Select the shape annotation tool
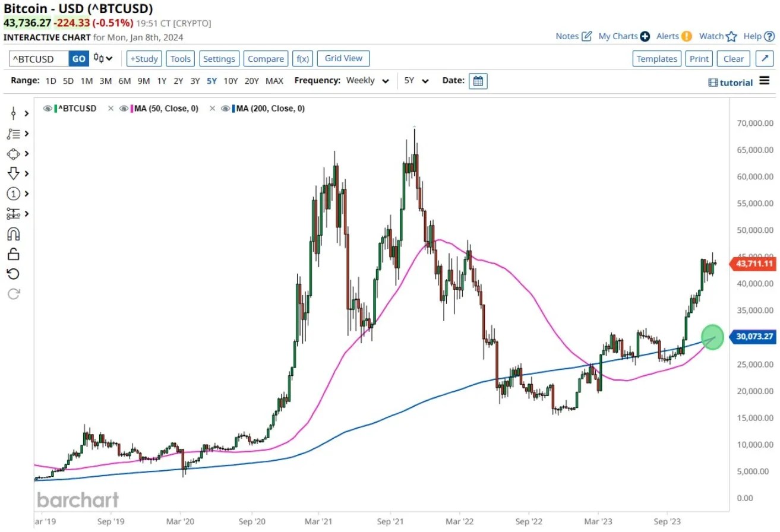The width and height of the screenshot is (780, 532). (x=13, y=154)
